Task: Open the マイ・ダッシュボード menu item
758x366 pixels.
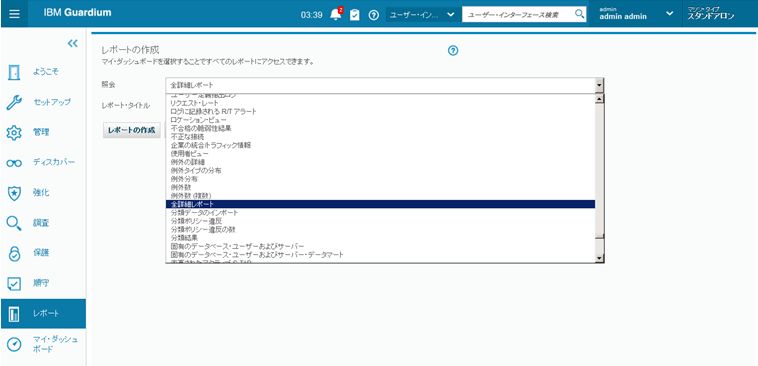Action: (x=55, y=344)
